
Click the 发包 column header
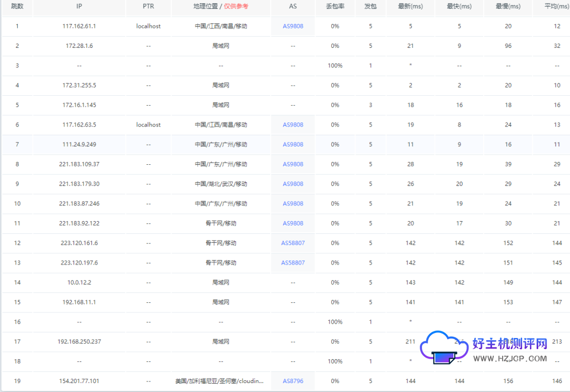pos(370,7)
